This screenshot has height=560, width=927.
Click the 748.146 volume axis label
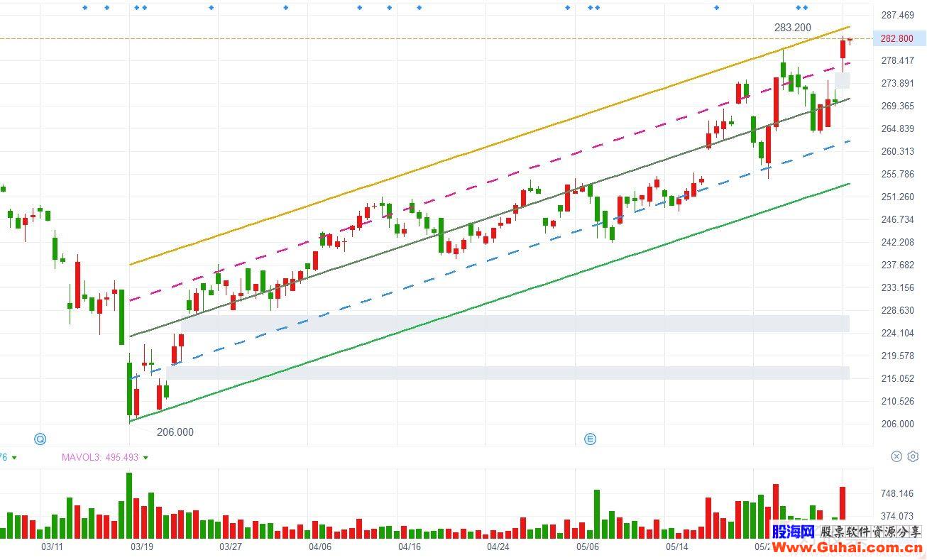897,493
